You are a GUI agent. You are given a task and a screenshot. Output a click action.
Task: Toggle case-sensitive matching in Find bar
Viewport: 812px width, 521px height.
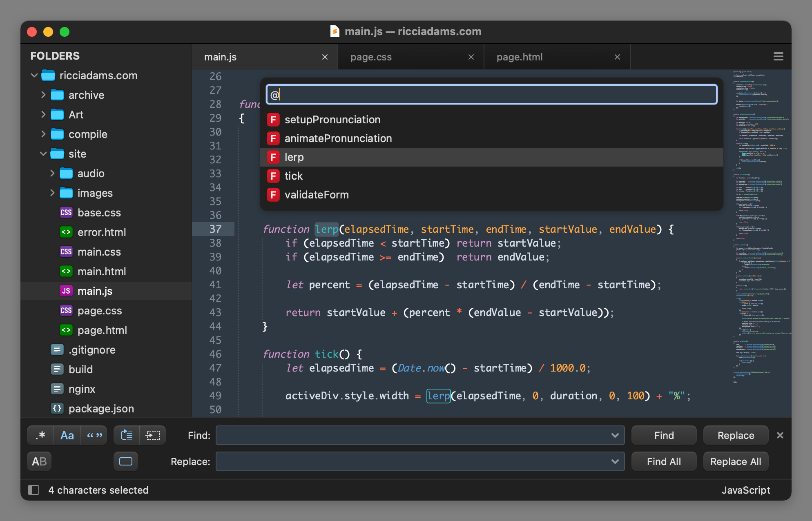tap(67, 435)
